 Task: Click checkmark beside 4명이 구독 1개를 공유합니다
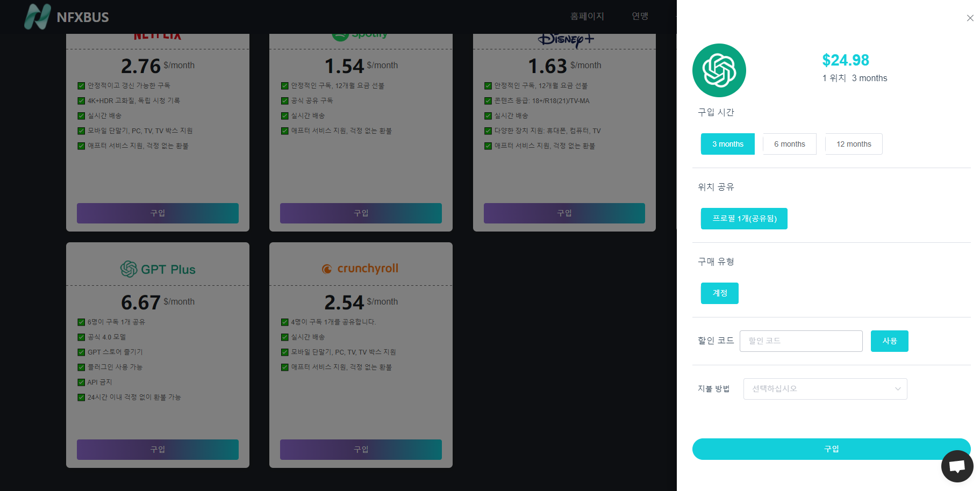pyautogui.click(x=284, y=322)
